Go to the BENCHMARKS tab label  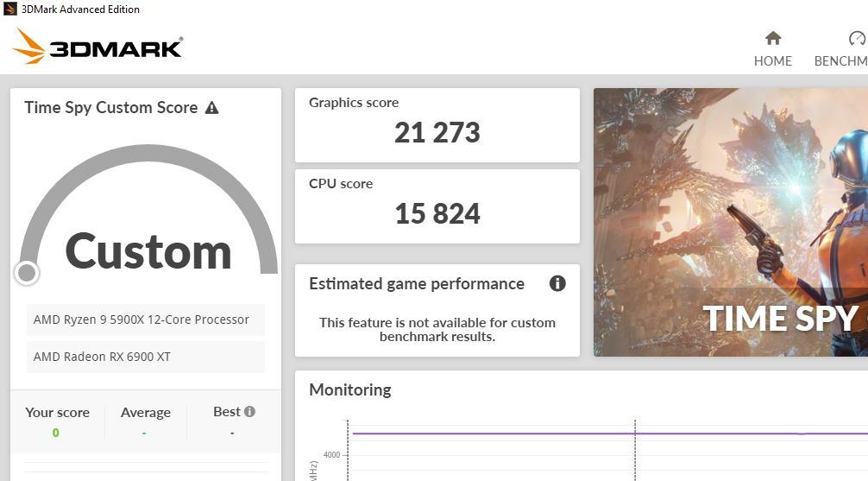coord(840,61)
